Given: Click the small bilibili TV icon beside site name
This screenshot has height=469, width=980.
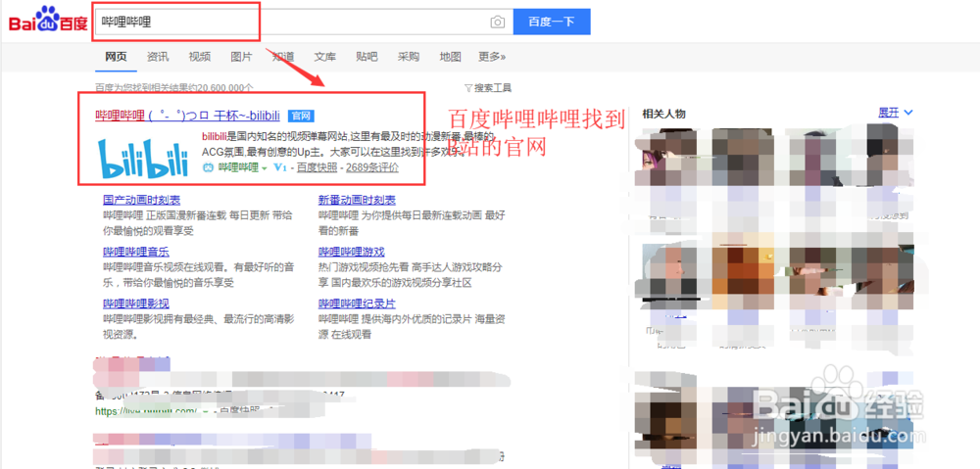Looking at the screenshot, I should click(208, 167).
